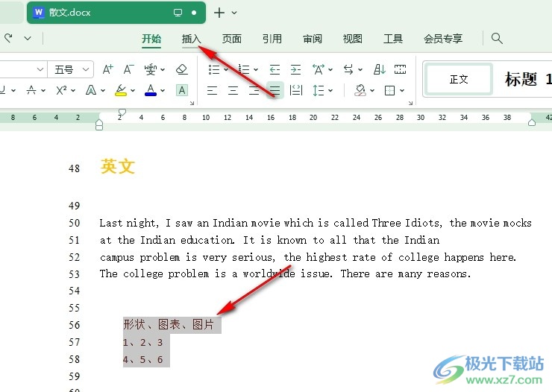This screenshot has height=392, width=552.
Task: Apply bullet list formatting
Action: click(214, 69)
